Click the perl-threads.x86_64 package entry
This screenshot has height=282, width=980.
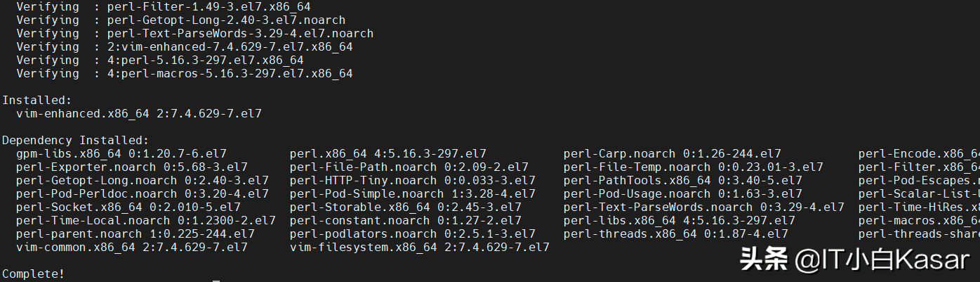(675, 233)
